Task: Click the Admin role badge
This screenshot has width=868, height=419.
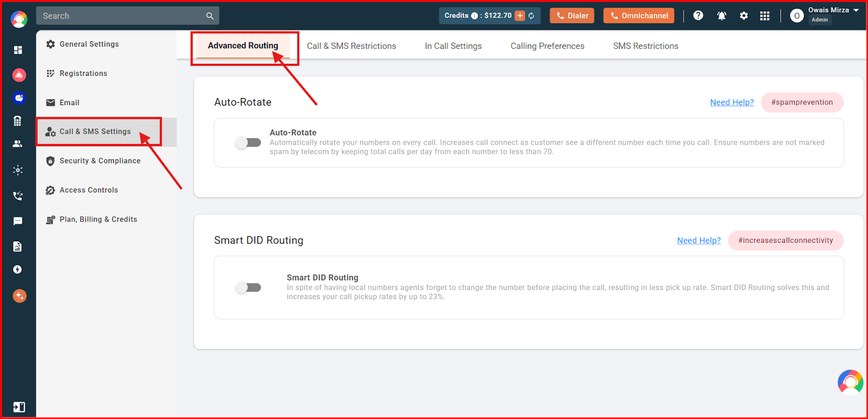Action: pos(820,20)
